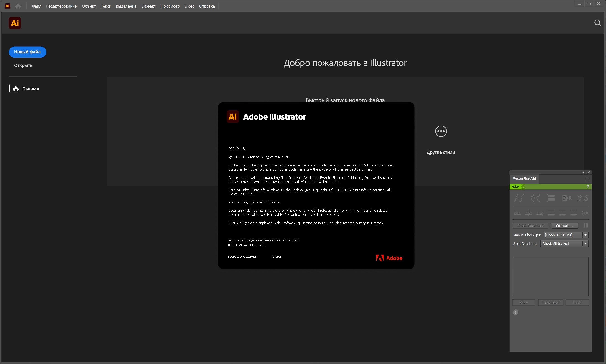Screen dimensions: 606x364
Task: Click the Check Document button
Action: coord(530,226)
